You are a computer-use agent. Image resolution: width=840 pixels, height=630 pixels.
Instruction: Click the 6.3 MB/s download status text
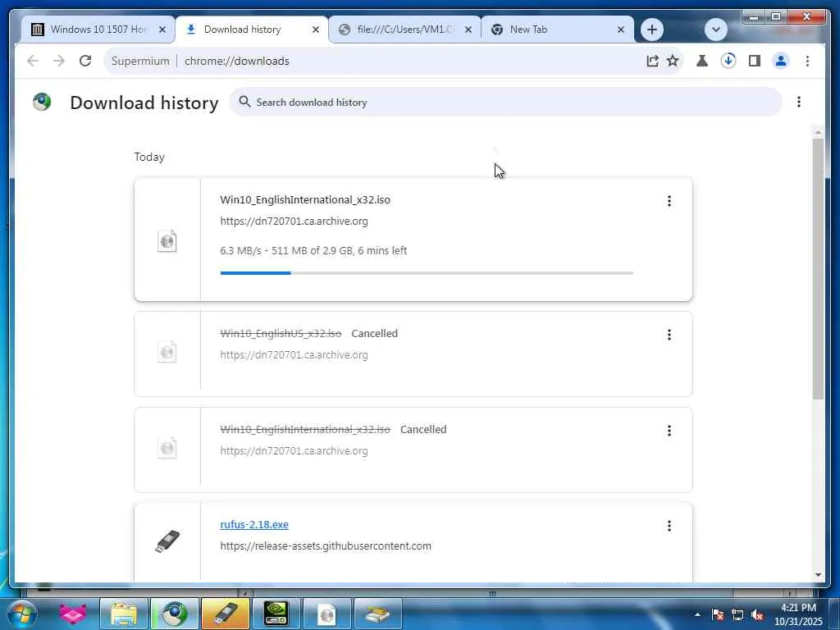tap(313, 250)
